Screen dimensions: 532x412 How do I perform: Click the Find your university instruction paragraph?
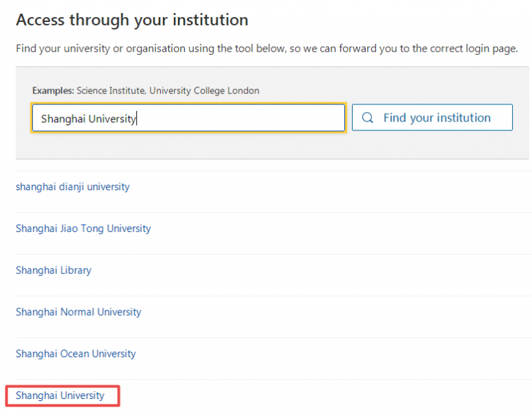click(267, 49)
